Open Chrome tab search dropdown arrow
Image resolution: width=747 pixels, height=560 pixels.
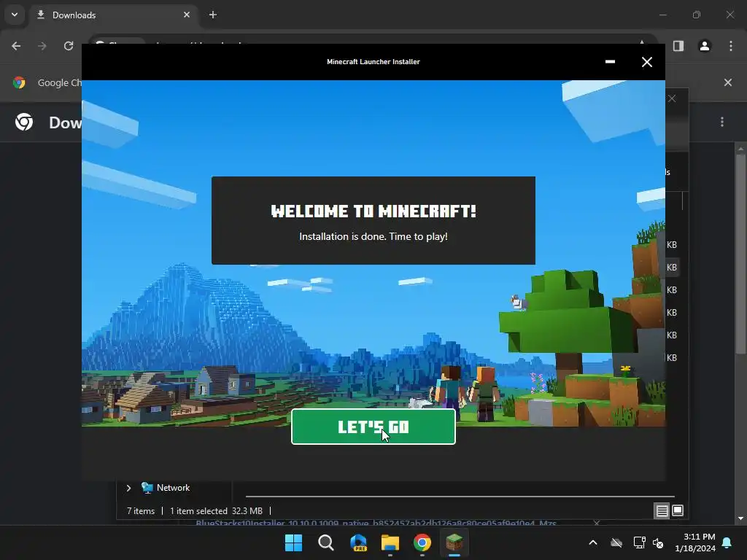tap(15, 15)
